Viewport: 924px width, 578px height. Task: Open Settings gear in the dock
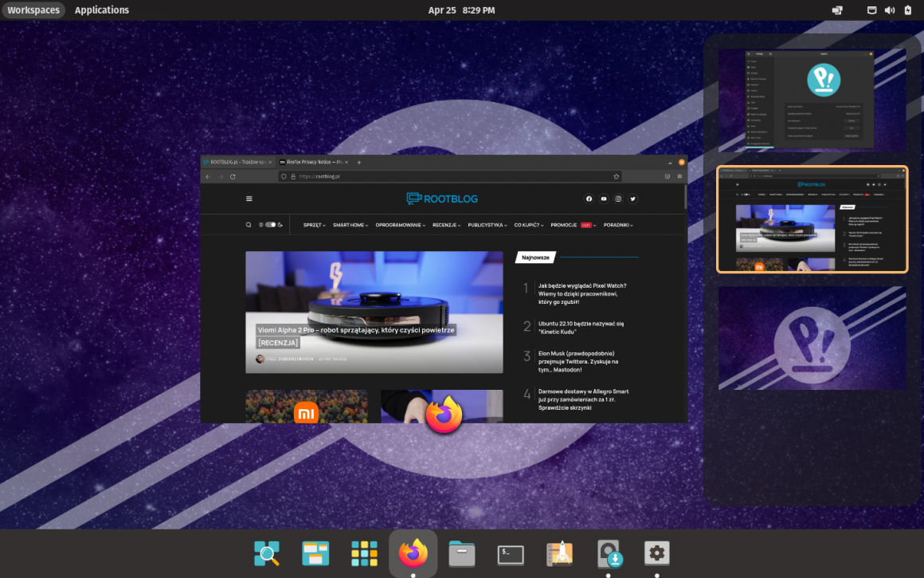pos(656,553)
